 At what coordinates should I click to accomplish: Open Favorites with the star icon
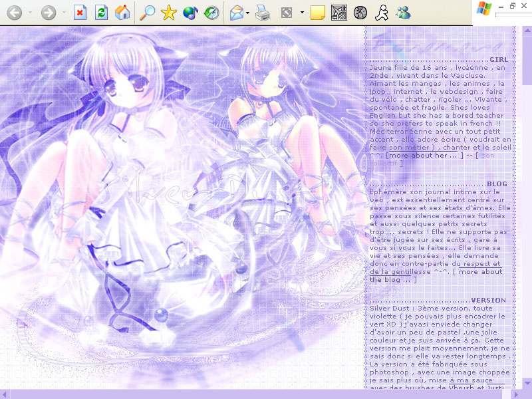point(169,13)
